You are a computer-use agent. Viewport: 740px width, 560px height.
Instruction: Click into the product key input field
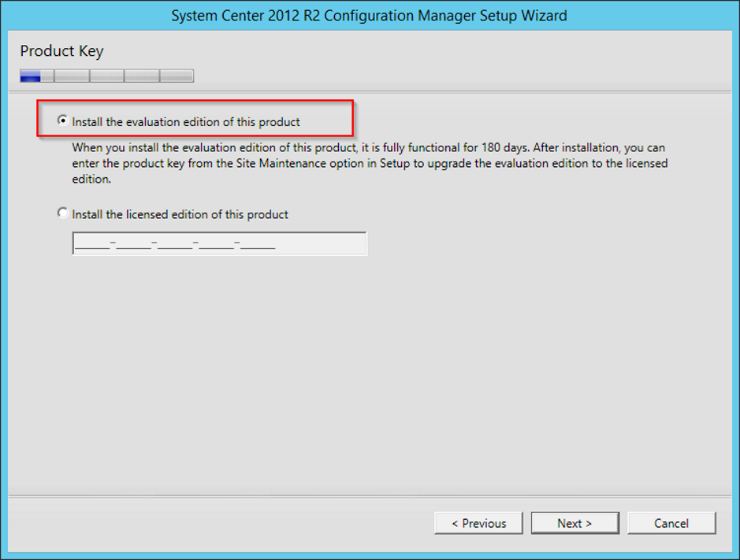(x=219, y=243)
